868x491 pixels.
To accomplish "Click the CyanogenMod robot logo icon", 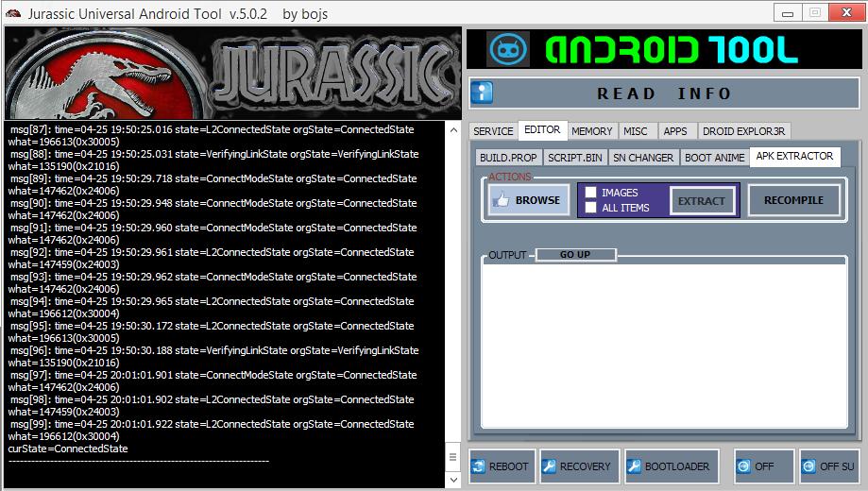I will 508,49.
